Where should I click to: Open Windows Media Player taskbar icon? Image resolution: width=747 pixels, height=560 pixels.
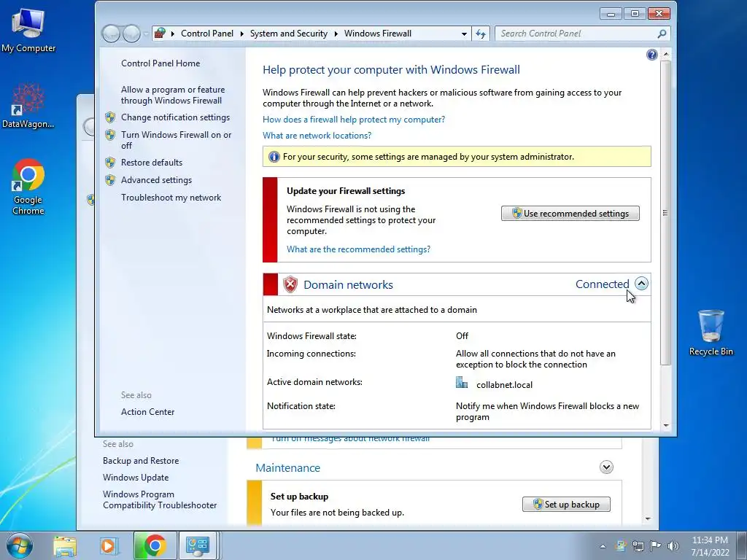(x=108, y=545)
